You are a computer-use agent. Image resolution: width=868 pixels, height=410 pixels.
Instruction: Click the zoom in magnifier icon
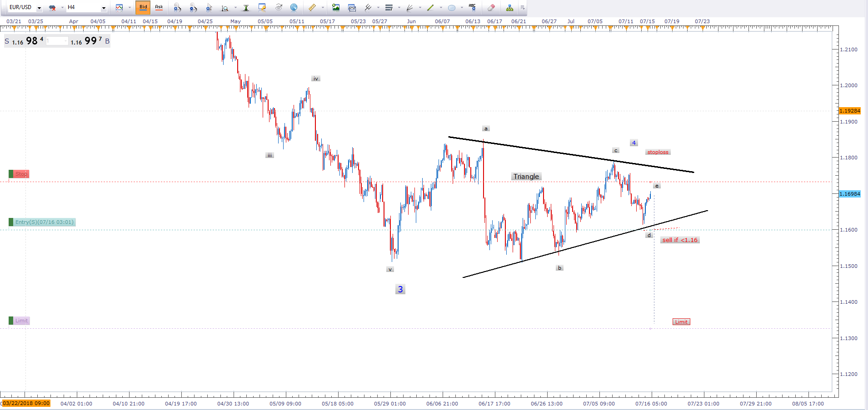177,7
